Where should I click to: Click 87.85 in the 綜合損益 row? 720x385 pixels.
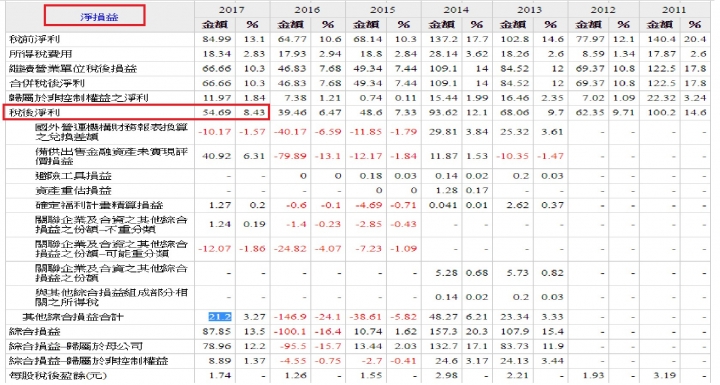(x=217, y=332)
